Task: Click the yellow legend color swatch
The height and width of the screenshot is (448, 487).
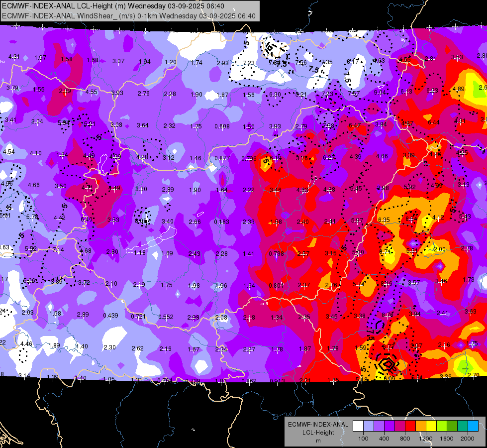Action: click(x=431, y=426)
